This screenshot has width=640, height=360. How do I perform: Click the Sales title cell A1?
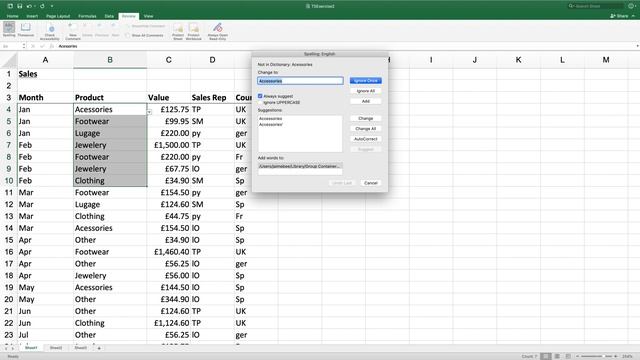click(45, 74)
